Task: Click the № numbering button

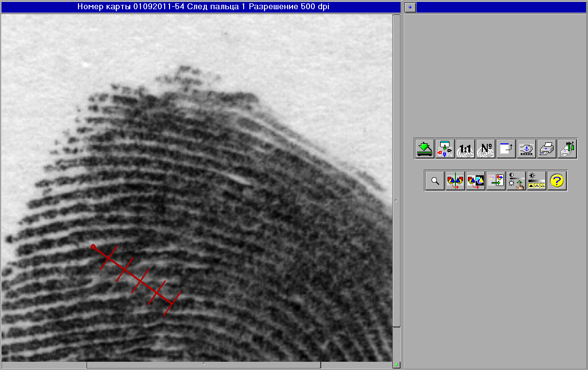Action: point(485,149)
